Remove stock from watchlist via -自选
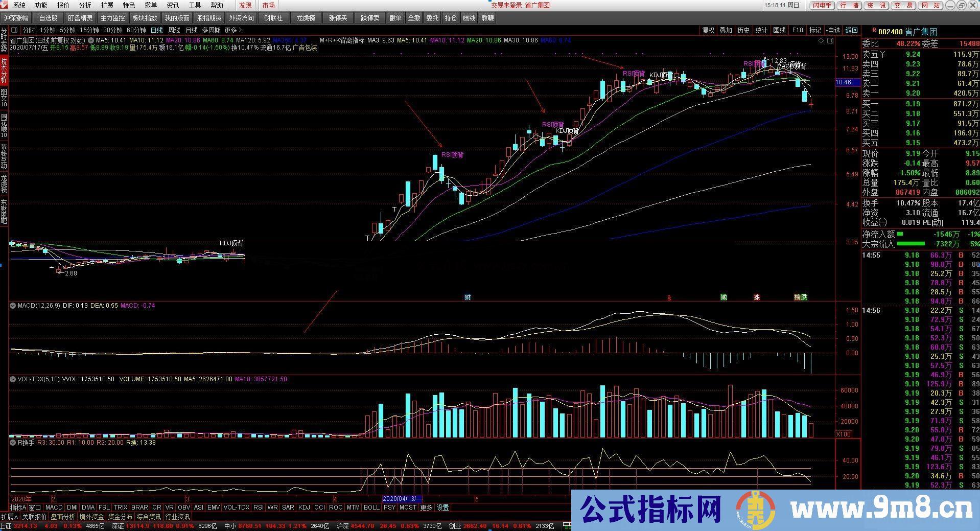The image size is (980, 531). [833, 30]
